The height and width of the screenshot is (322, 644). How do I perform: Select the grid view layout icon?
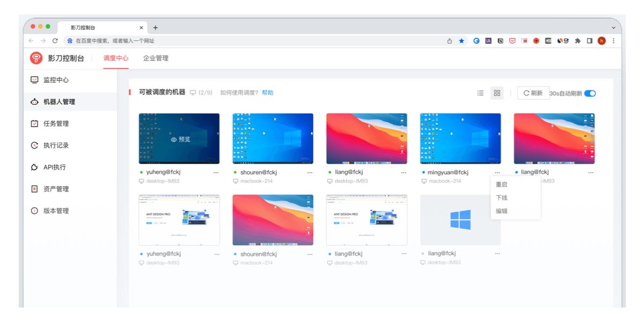pyautogui.click(x=497, y=93)
